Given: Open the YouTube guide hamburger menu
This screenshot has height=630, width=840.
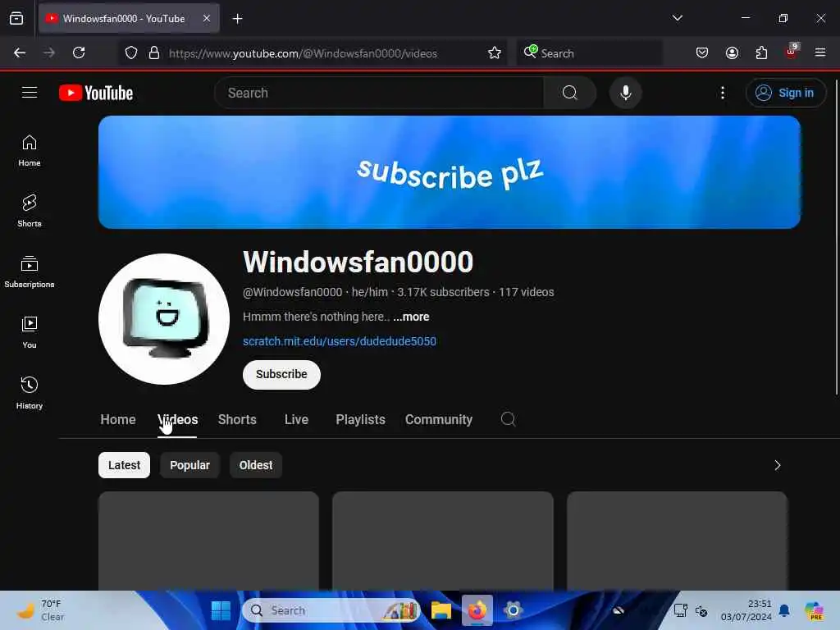Looking at the screenshot, I should tap(30, 93).
